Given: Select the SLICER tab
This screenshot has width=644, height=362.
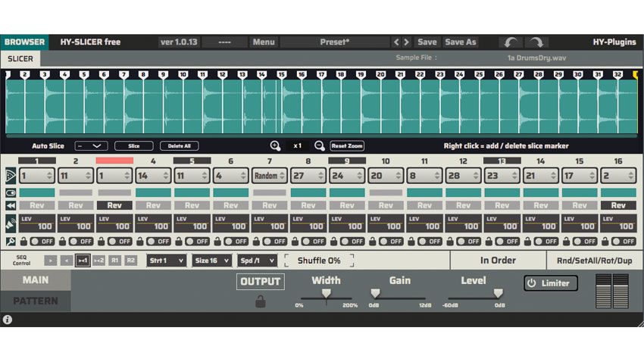Looking at the screenshot, I should [20, 58].
